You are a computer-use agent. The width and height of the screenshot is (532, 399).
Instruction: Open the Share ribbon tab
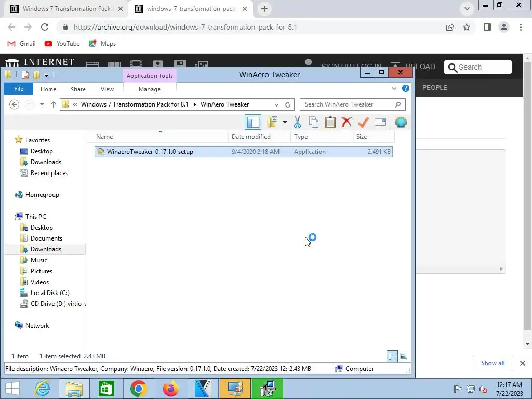tap(78, 89)
